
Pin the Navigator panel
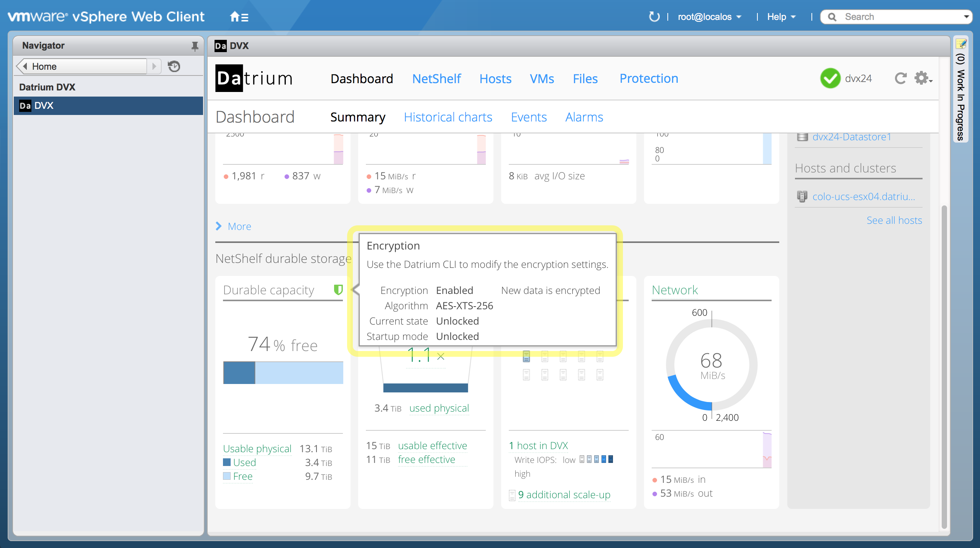[x=195, y=46]
